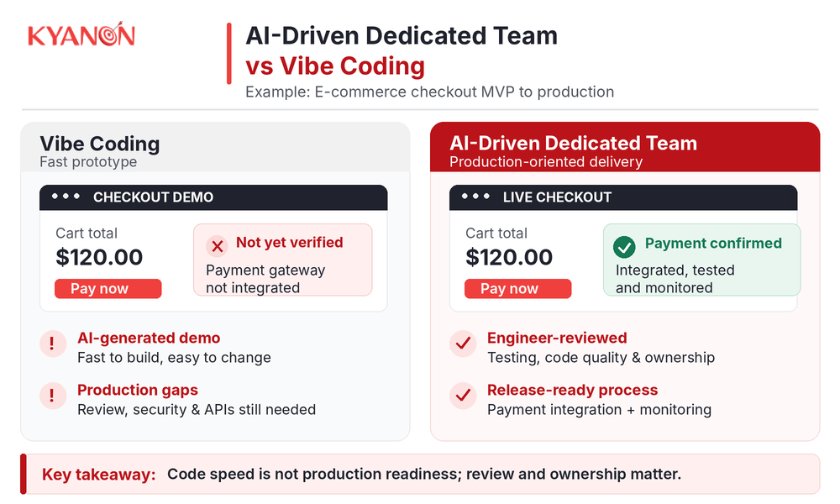Click the Fast prototype subtitle
This screenshot has height=504, width=840.
coord(88,162)
